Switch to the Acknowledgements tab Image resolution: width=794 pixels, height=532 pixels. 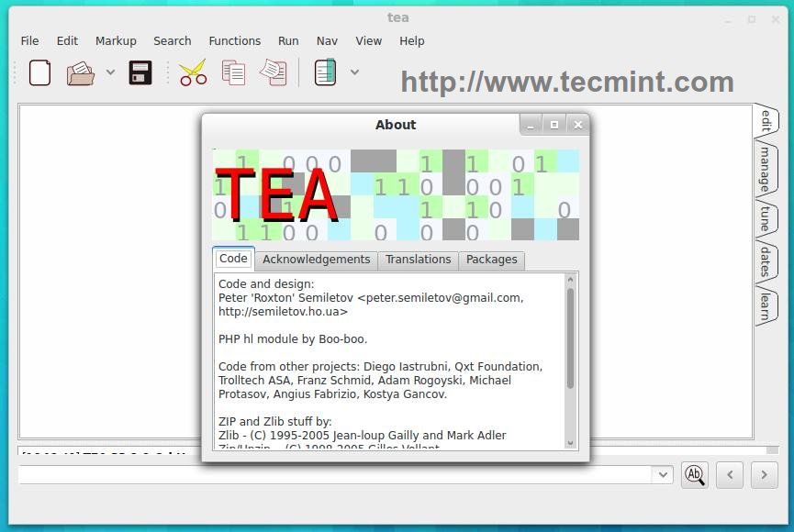click(x=316, y=260)
